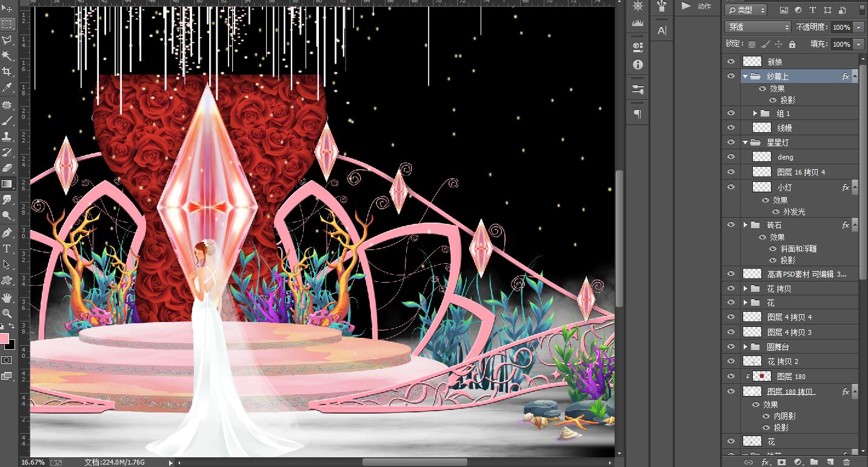Expand the 花 拷贝 group
This screenshot has width=868, height=467.
tap(746, 289)
